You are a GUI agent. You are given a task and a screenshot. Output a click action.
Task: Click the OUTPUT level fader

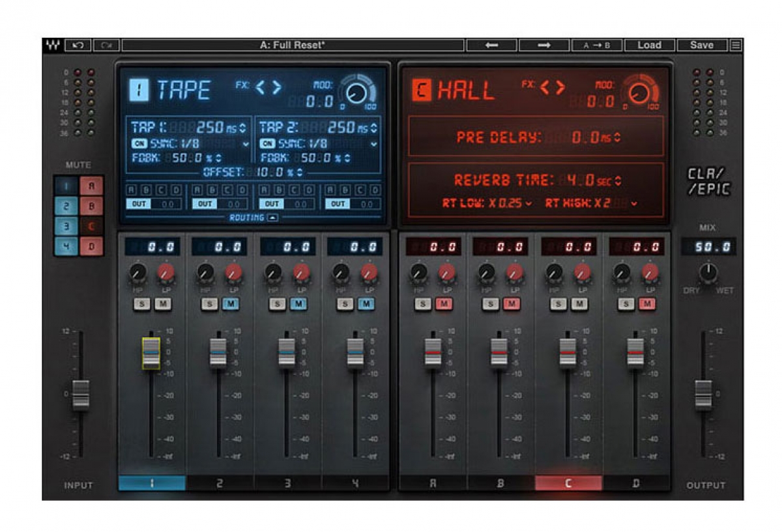(704, 395)
